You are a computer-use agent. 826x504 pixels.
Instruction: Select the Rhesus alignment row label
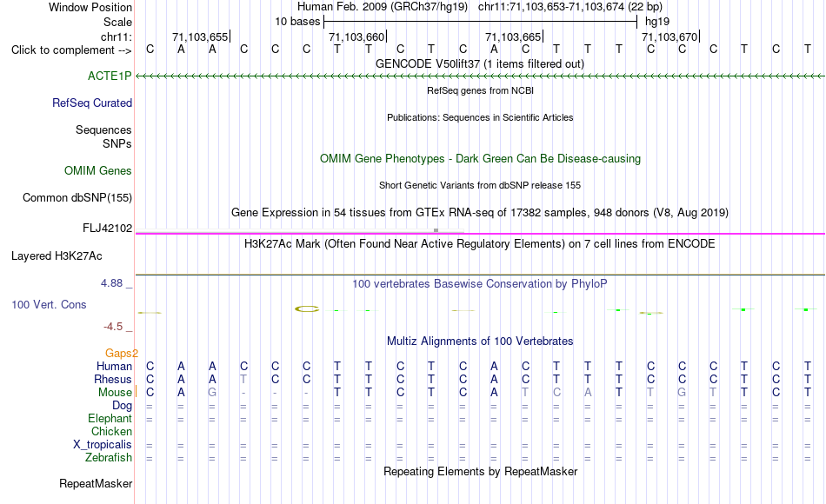click(x=113, y=379)
